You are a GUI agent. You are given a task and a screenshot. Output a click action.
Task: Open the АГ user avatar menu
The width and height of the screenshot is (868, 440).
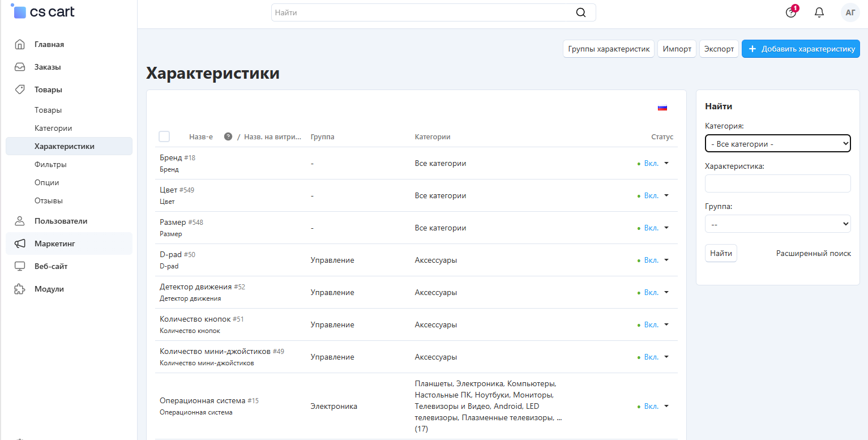(x=850, y=12)
